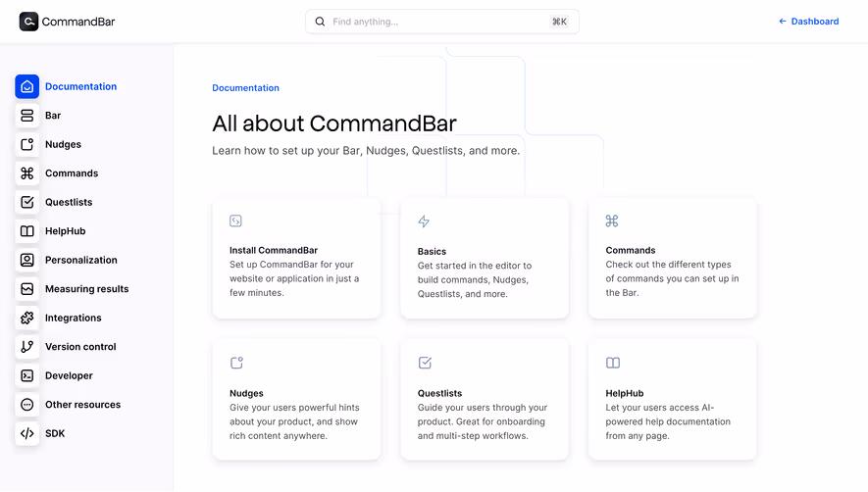Click the command key icon on Commands card
868x492 pixels.
click(x=612, y=221)
